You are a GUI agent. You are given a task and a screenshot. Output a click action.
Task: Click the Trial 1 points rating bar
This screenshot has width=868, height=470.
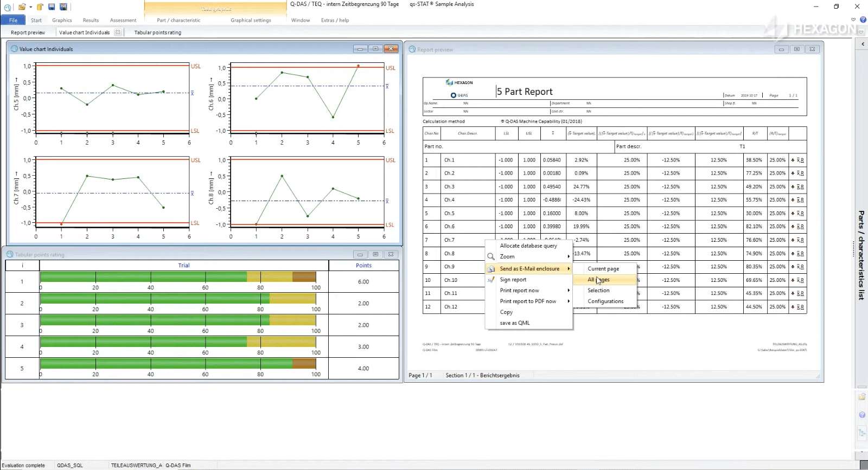point(178,277)
